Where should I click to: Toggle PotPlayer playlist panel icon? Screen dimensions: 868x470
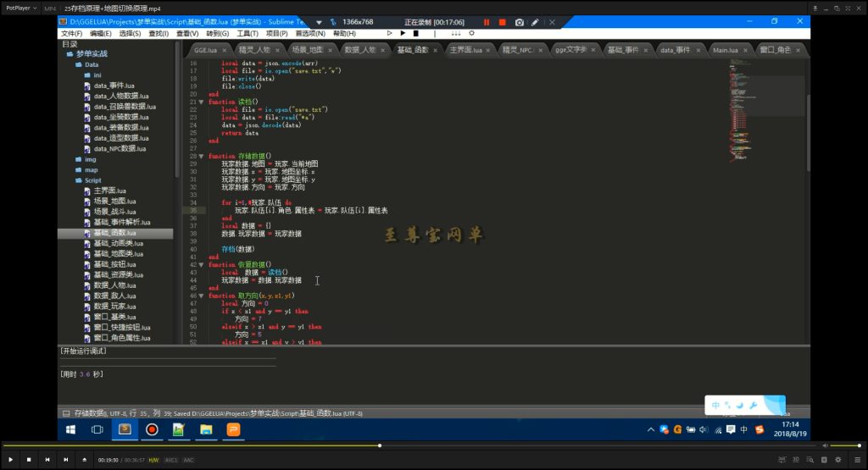857,460
